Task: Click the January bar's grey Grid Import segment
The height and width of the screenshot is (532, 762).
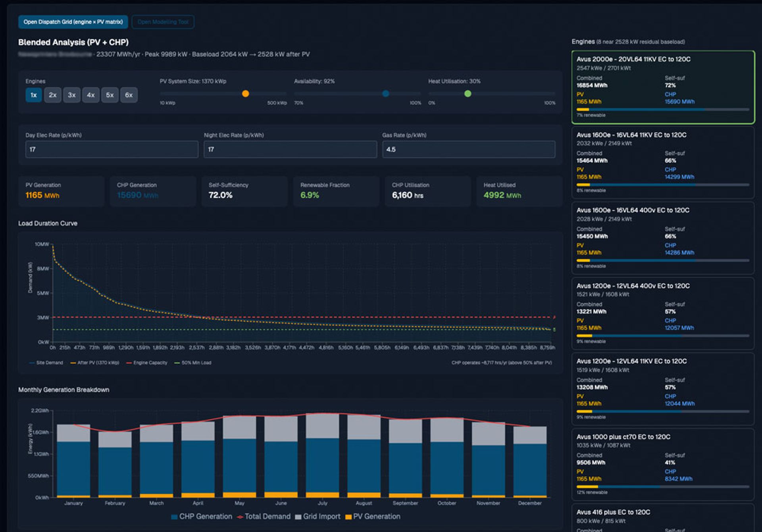Action: pyautogui.click(x=73, y=433)
